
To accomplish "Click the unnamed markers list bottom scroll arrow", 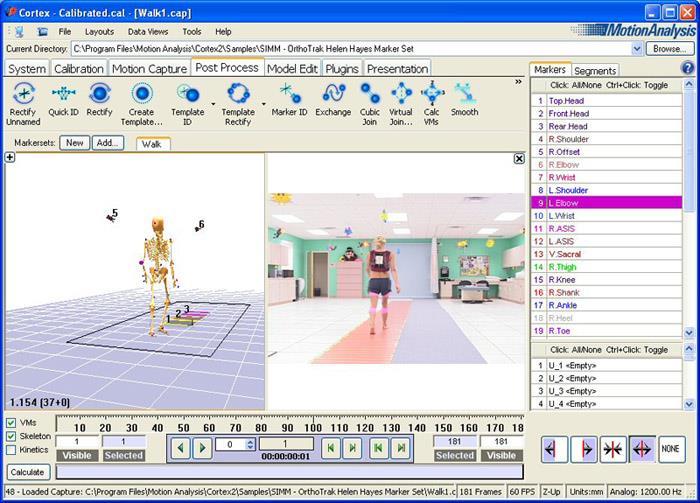I will coord(689,404).
